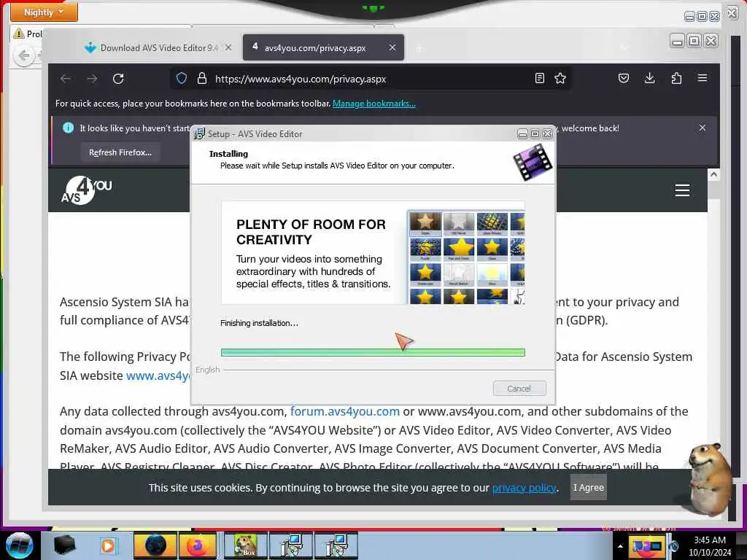
Task: Open the second setup installer taskbar icon
Action: pyautogui.click(x=336, y=545)
